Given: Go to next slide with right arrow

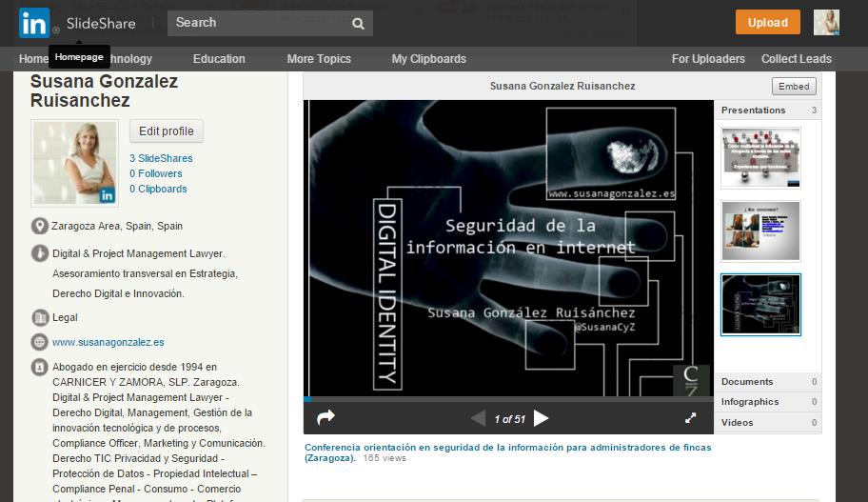Looking at the screenshot, I should point(542,418).
